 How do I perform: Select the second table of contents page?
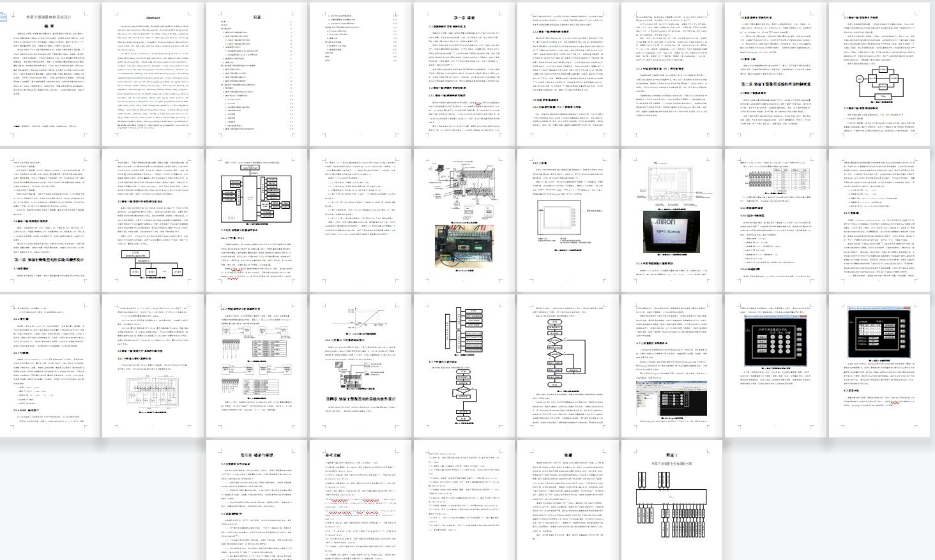(360, 73)
